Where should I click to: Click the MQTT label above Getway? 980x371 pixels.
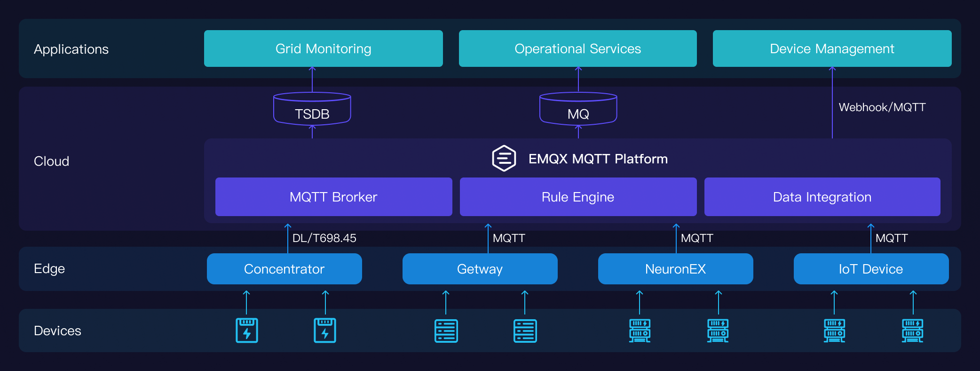click(509, 238)
